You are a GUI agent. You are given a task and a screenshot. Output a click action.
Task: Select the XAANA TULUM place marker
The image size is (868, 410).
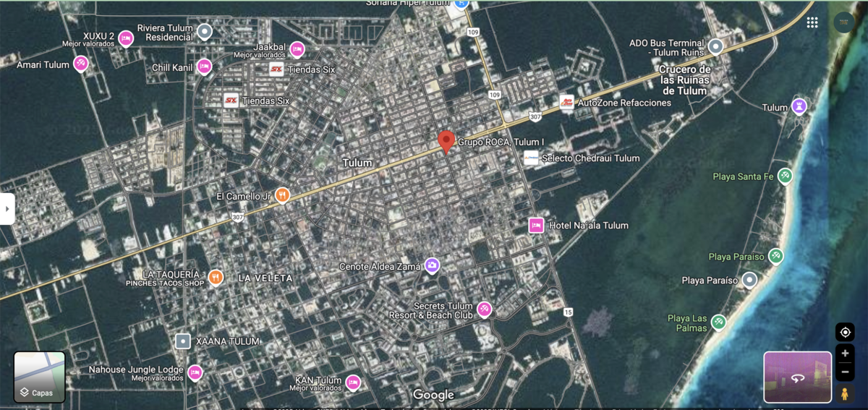[x=183, y=341]
